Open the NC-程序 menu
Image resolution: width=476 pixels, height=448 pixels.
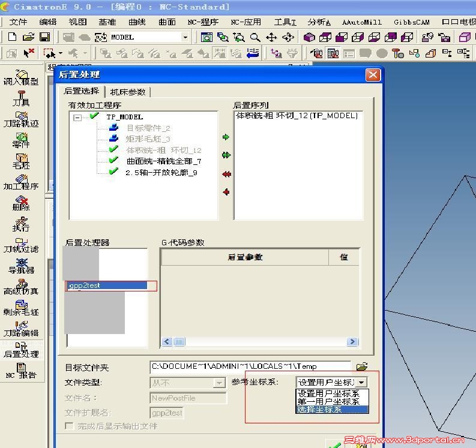point(203,22)
